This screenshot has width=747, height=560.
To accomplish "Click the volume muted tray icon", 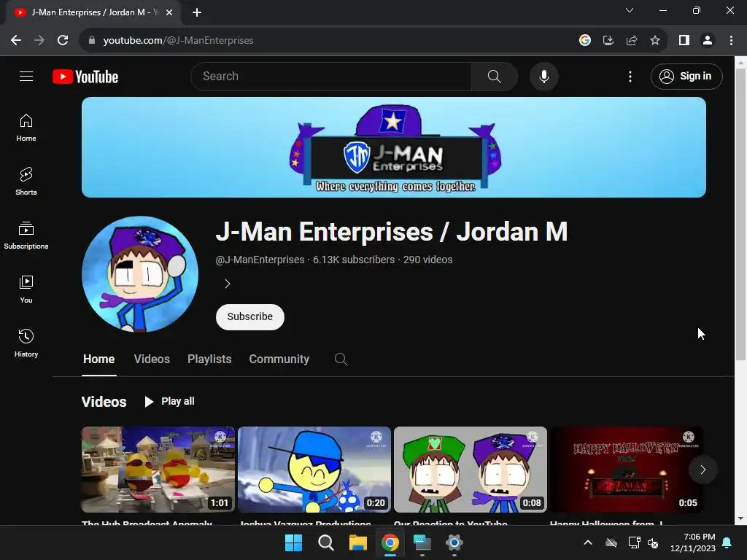I will coord(653,542).
